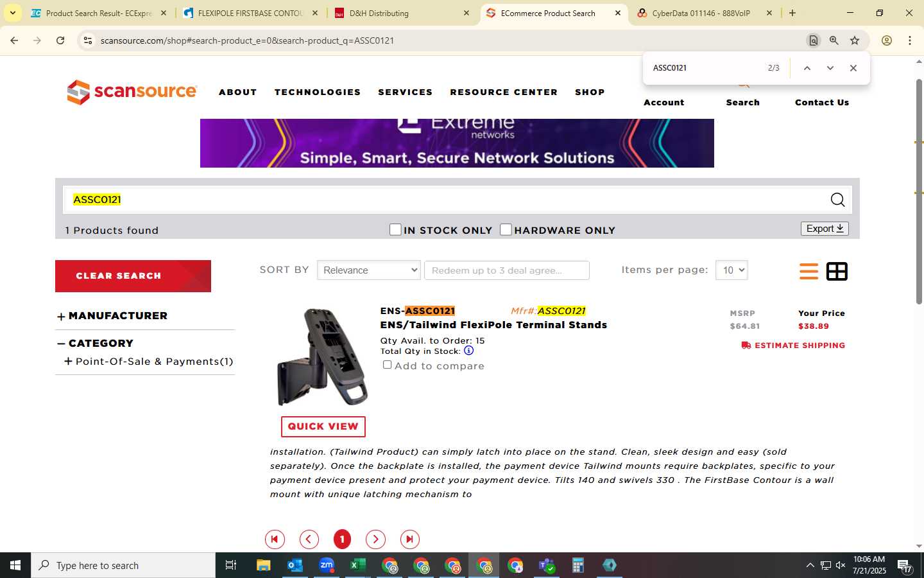The height and width of the screenshot is (578, 924).
Task: Open File Explorer from the taskbar
Action: click(264, 565)
